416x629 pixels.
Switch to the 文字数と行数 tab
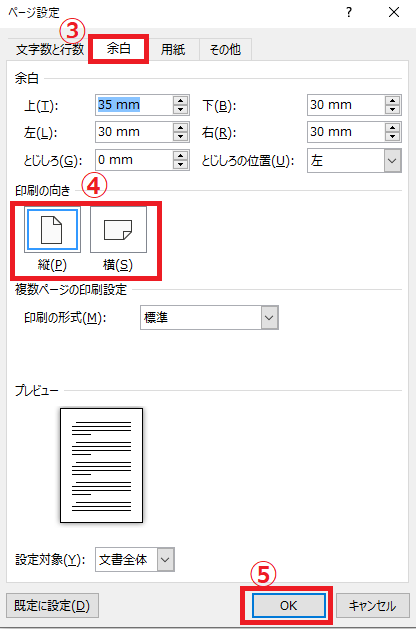coord(49,49)
